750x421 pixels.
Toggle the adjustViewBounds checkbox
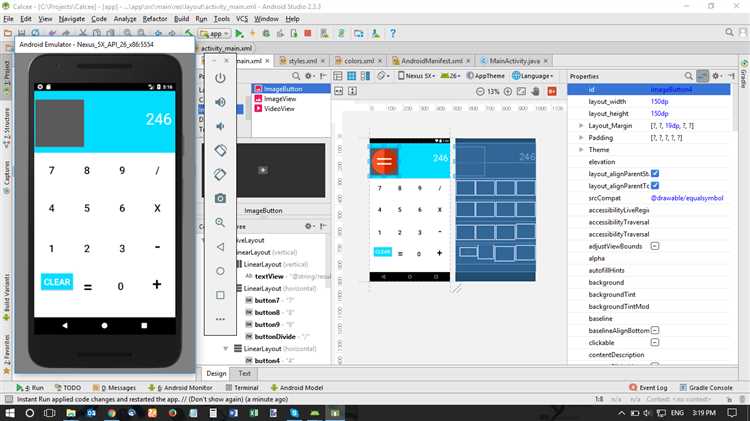pyautogui.click(x=655, y=245)
